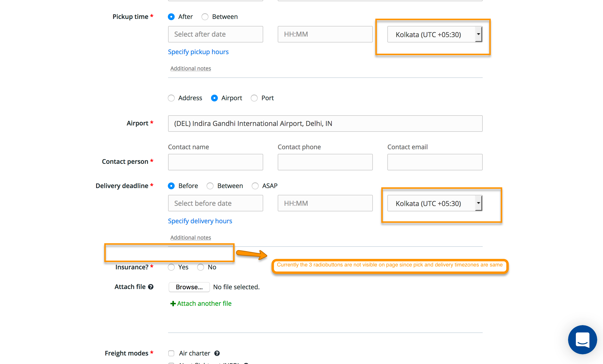Click the Attach file help icon
603x364 pixels.
point(151,287)
